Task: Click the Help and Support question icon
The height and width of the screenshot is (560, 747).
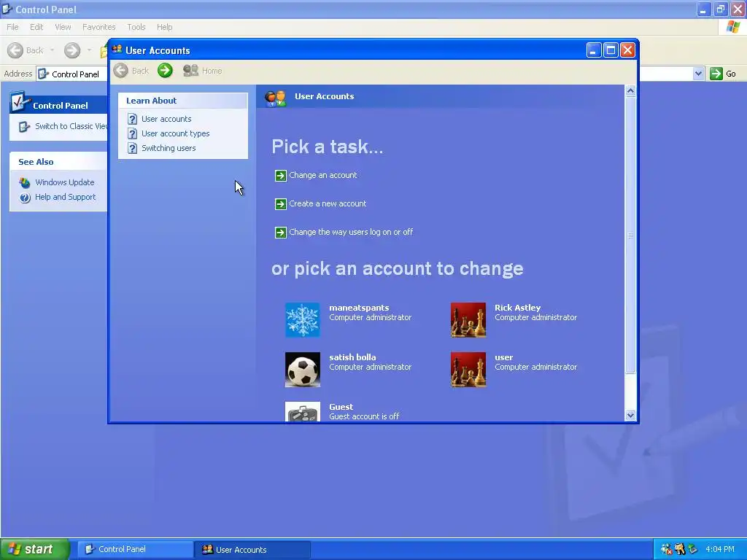Action: 25,198
